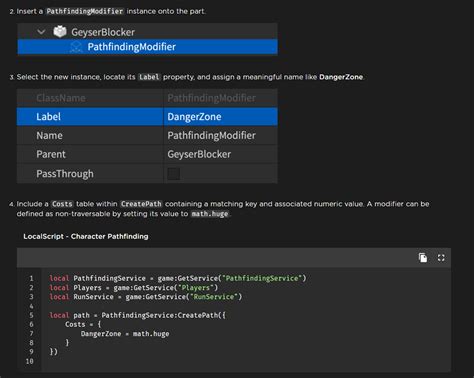This screenshot has width=474, height=378.
Task: Click the bold DangerZone text in step 3
Action: click(x=341, y=77)
